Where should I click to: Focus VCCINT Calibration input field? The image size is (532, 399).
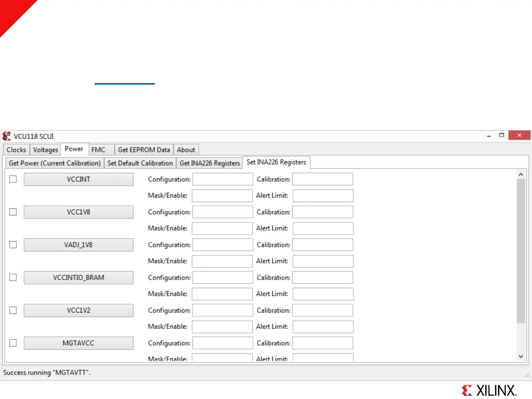(x=323, y=179)
